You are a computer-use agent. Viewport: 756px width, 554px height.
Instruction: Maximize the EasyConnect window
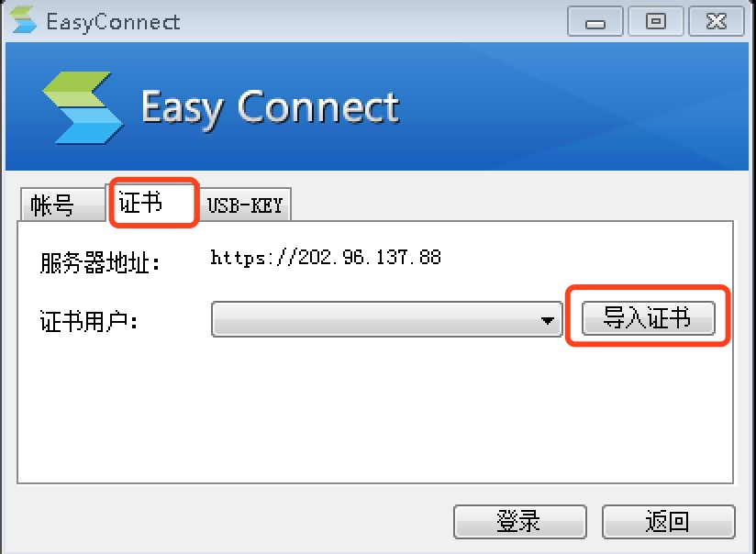[x=656, y=21]
